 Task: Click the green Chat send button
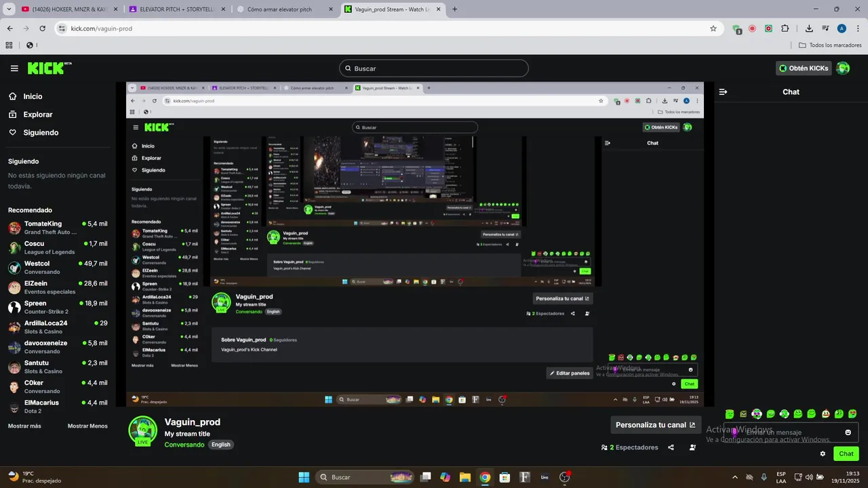[x=846, y=454]
